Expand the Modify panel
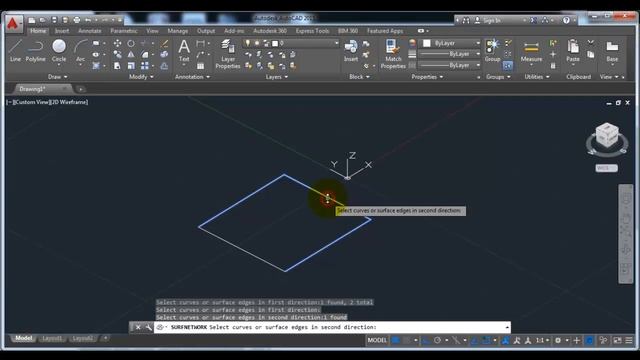 141,77
